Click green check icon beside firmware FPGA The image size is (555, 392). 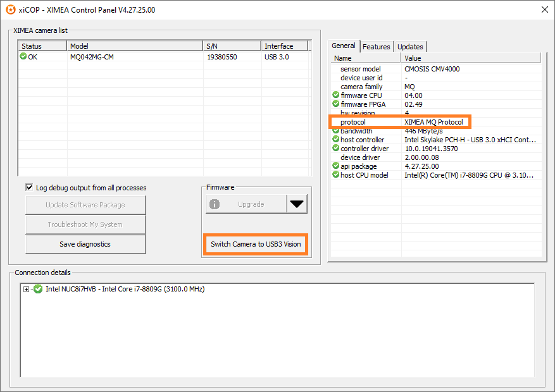(336, 104)
